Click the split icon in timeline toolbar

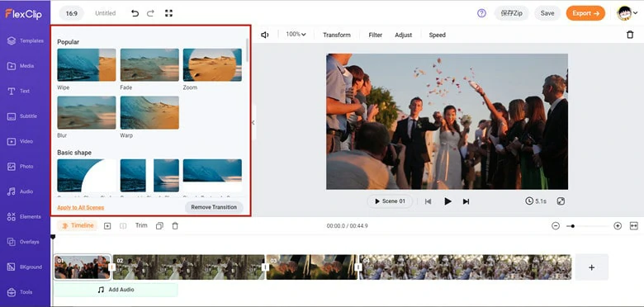pyautogui.click(x=123, y=226)
